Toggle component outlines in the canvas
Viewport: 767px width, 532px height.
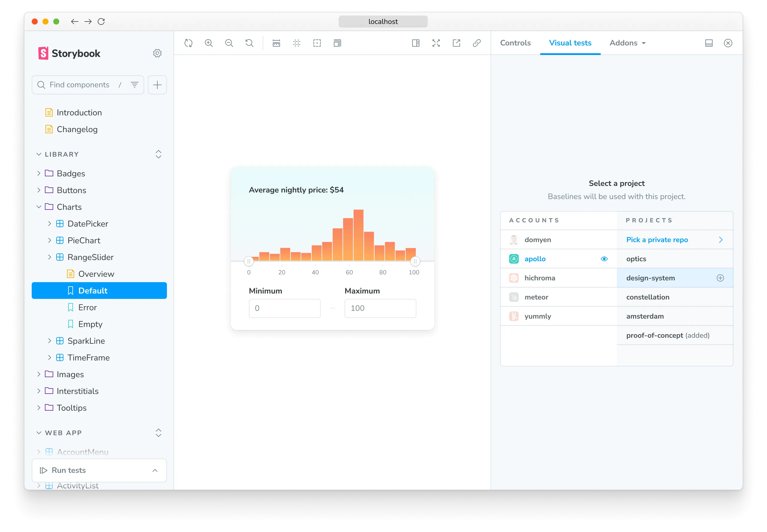(316, 43)
